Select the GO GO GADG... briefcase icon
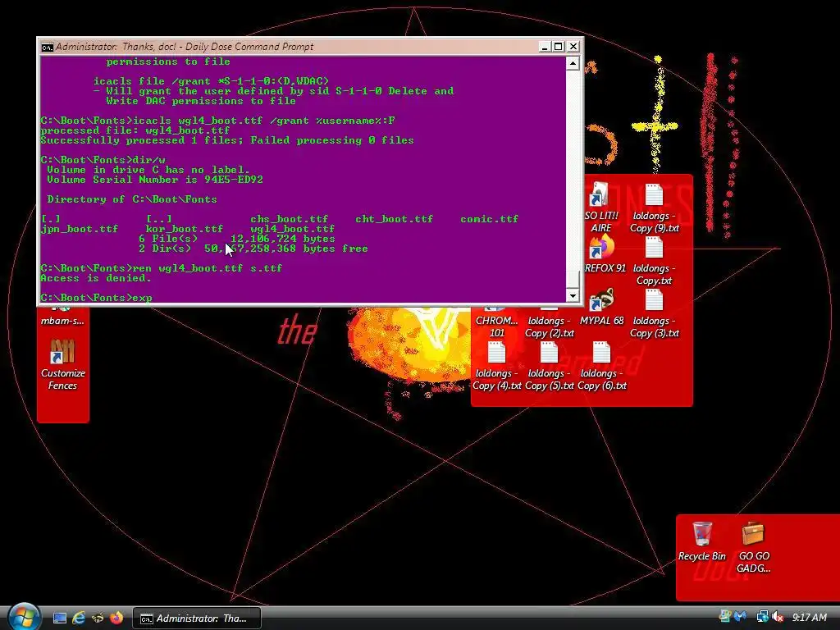 pos(753,547)
